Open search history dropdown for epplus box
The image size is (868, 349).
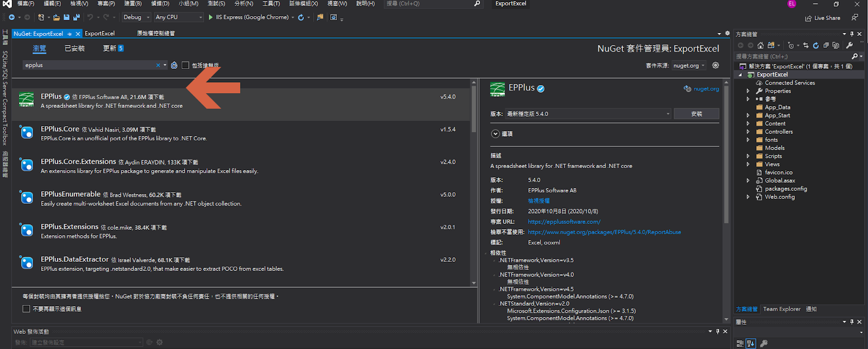coord(165,65)
